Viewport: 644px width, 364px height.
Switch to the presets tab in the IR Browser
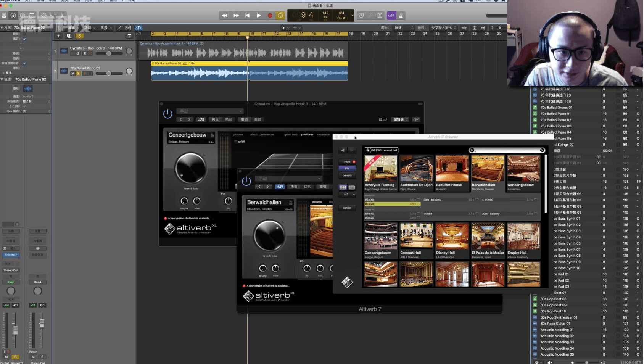click(347, 176)
